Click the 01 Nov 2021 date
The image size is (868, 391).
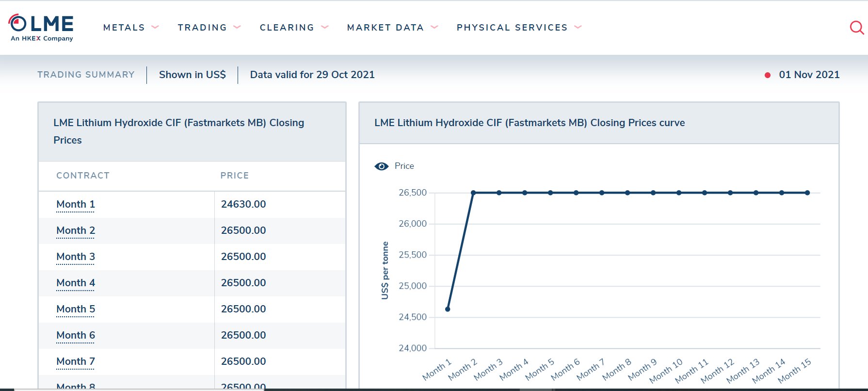pyautogui.click(x=809, y=75)
